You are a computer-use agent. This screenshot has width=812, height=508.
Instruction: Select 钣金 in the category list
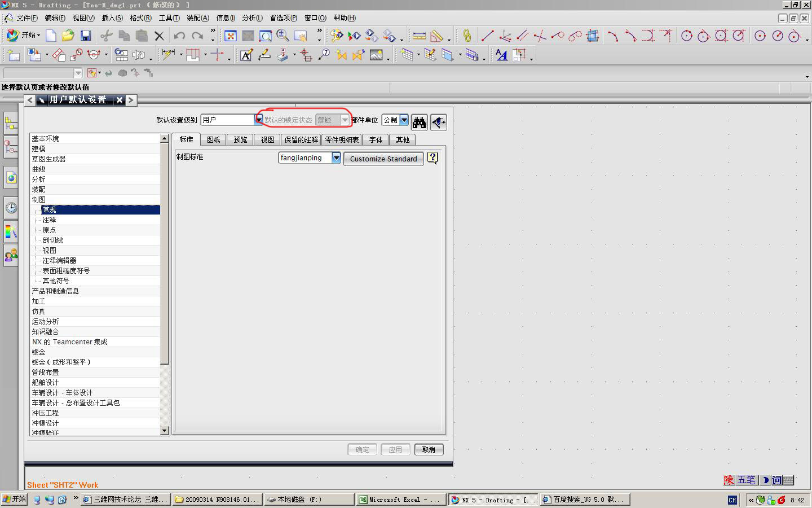point(95,352)
